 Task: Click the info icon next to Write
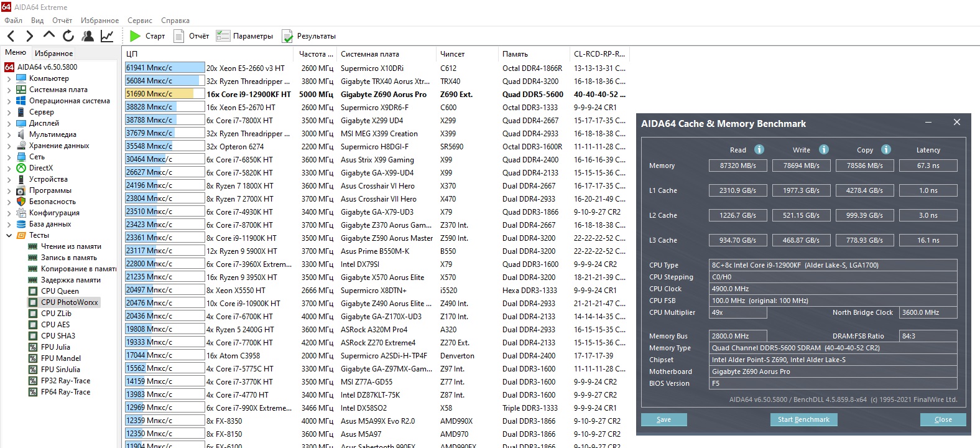point(824,149)
